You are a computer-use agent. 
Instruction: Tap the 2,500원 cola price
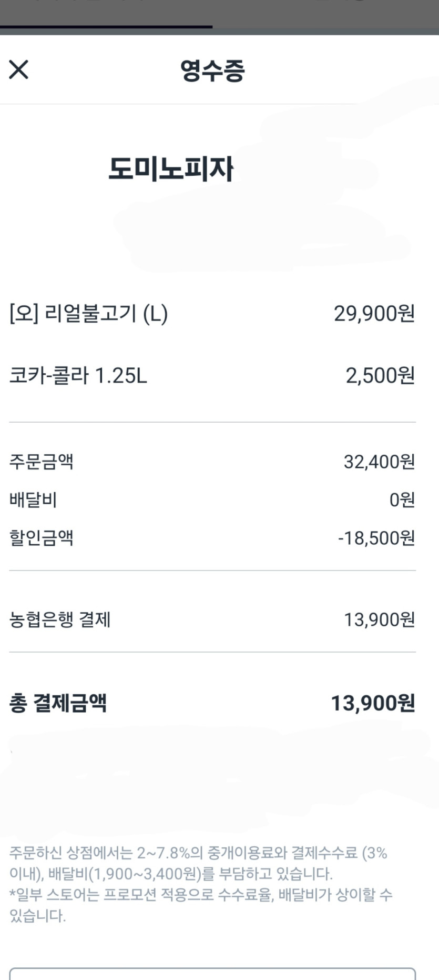tap(380, 376)
